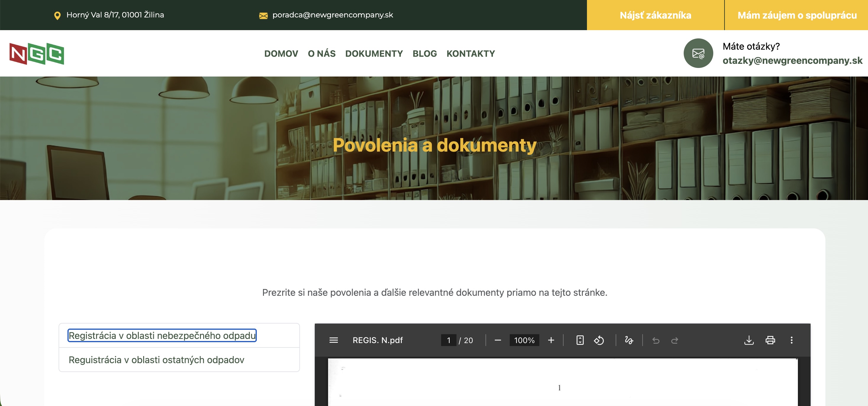Open the O NÁS menu item
The image size is (868, 406).
(x=322, y=53)
